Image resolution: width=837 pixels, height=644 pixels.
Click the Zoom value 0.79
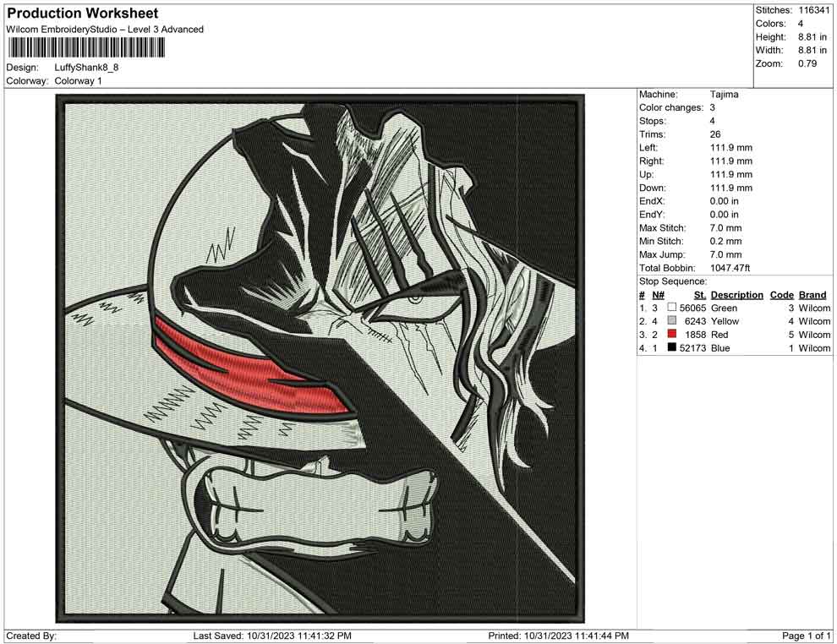[807, 63]
